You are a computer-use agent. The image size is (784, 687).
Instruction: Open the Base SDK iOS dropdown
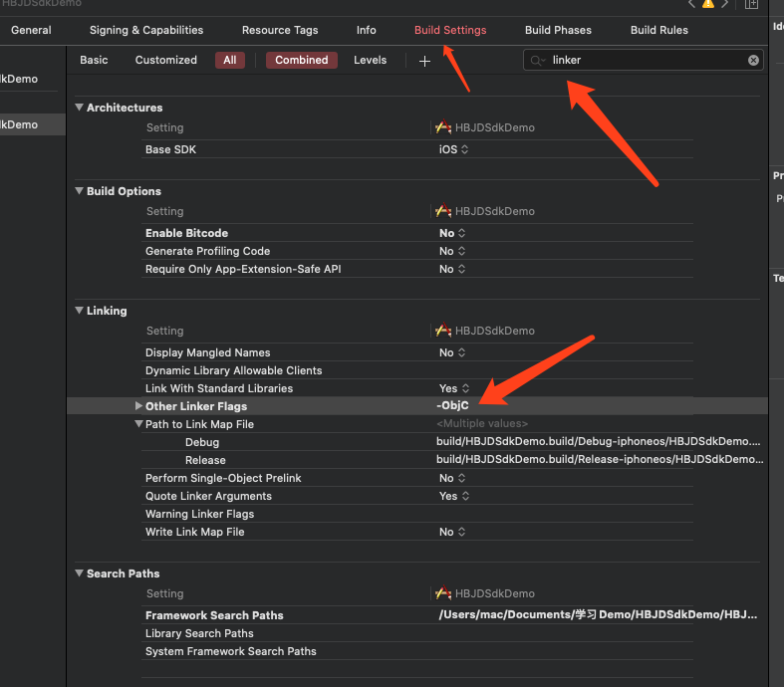pyautogui.click(x=453, y=149)
